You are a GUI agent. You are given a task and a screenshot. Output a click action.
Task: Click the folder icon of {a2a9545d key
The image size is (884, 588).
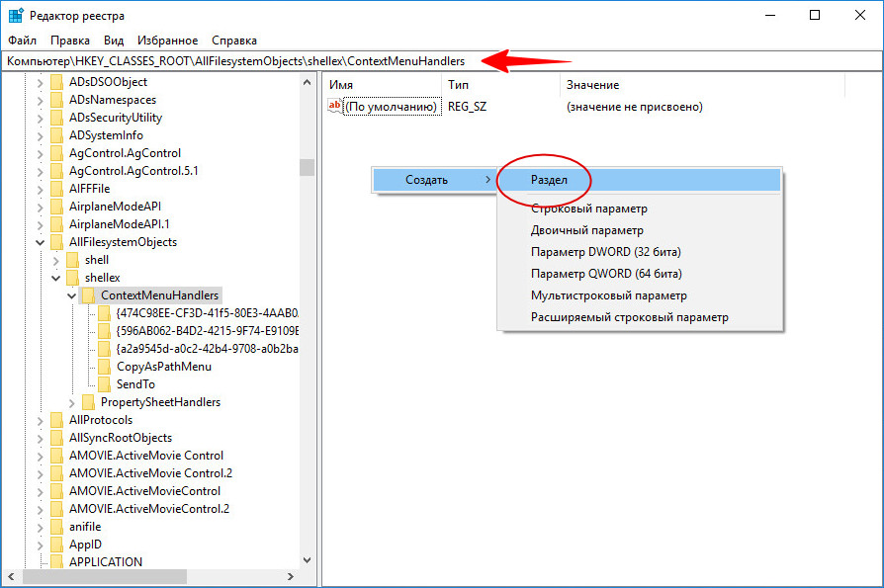[104, 349]
